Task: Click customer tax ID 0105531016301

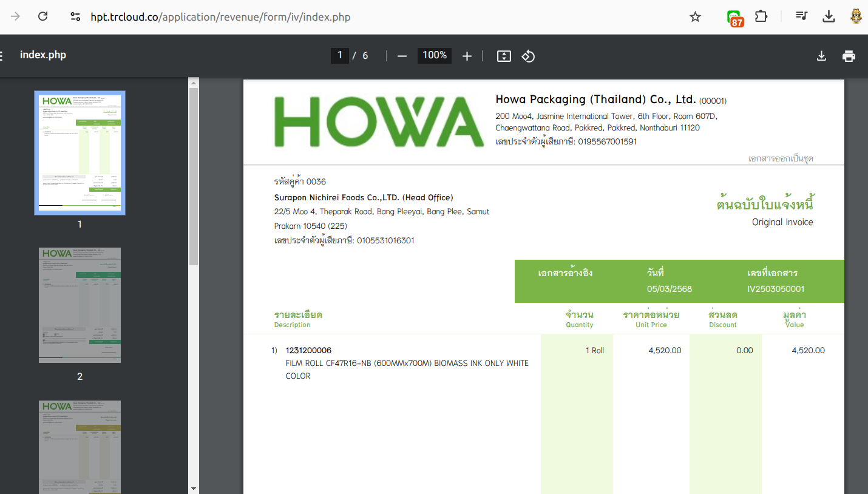Action: (x=385, y=241)
